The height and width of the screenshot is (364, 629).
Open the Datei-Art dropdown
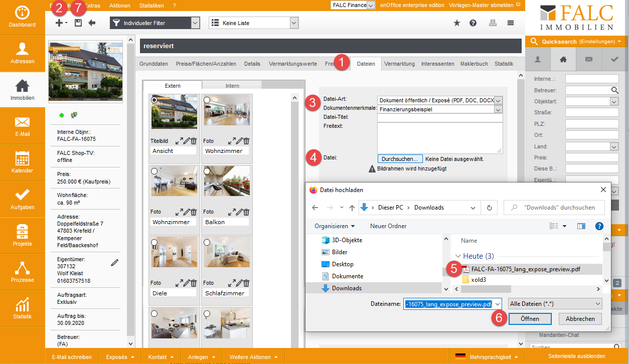click(498, 100)
